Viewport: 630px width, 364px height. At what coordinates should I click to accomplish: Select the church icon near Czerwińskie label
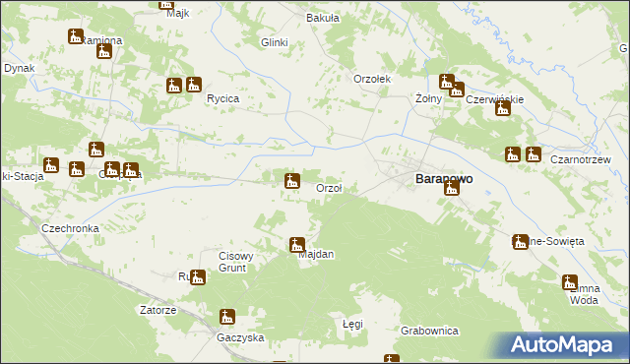pyautogui.click(x=503, y=108)
